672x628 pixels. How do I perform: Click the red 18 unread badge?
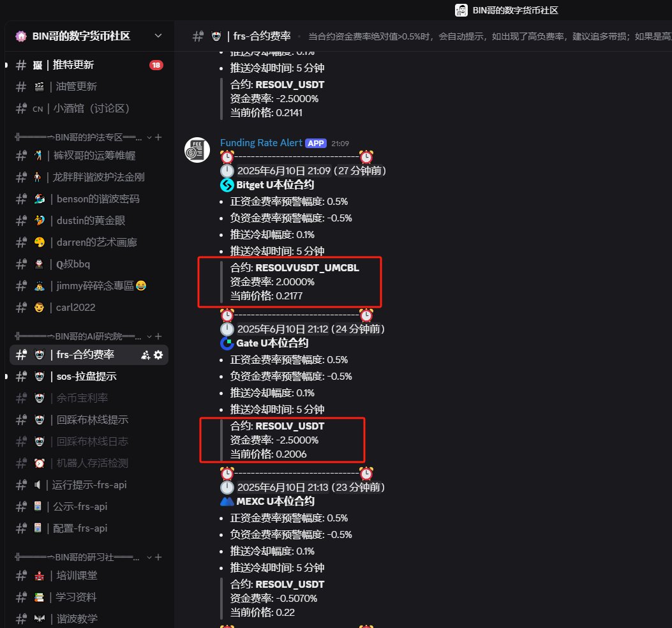click(x=156, y=65)
